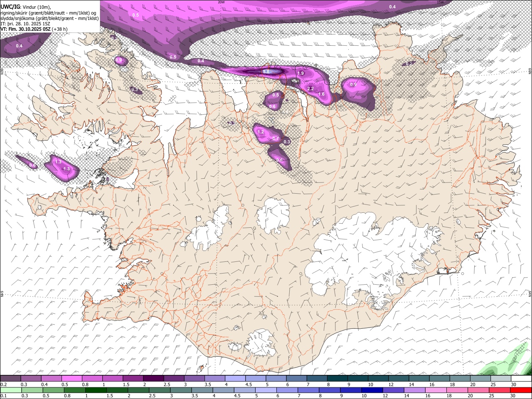Pick the 0.8 swatch in upper legend row
This screenshot has width=532, height=399.
click(x=92, y=378)
